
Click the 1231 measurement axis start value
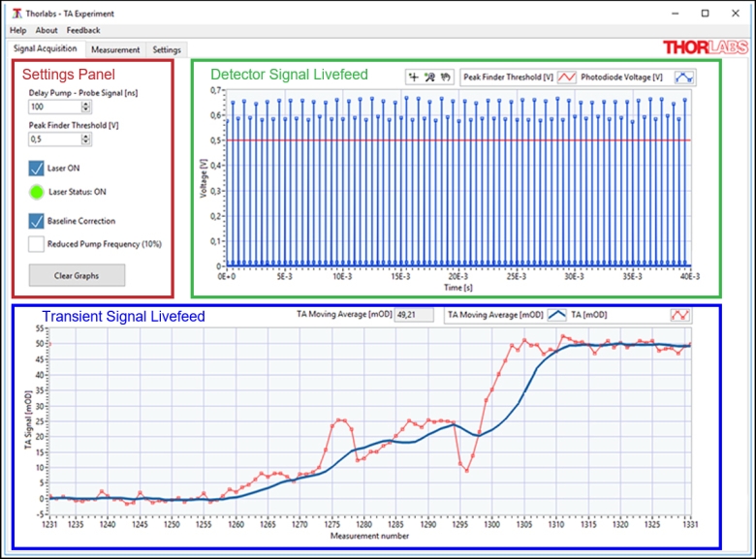49,524
